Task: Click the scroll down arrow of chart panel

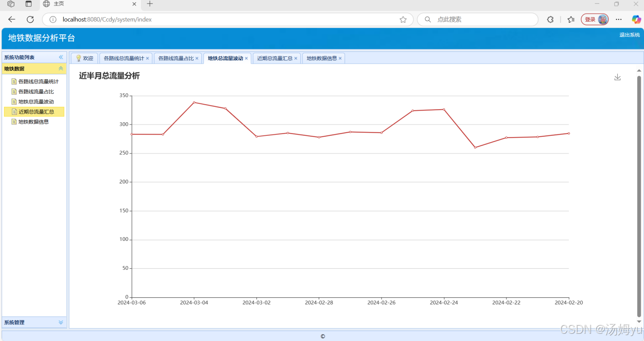Action: coord(639,322)
